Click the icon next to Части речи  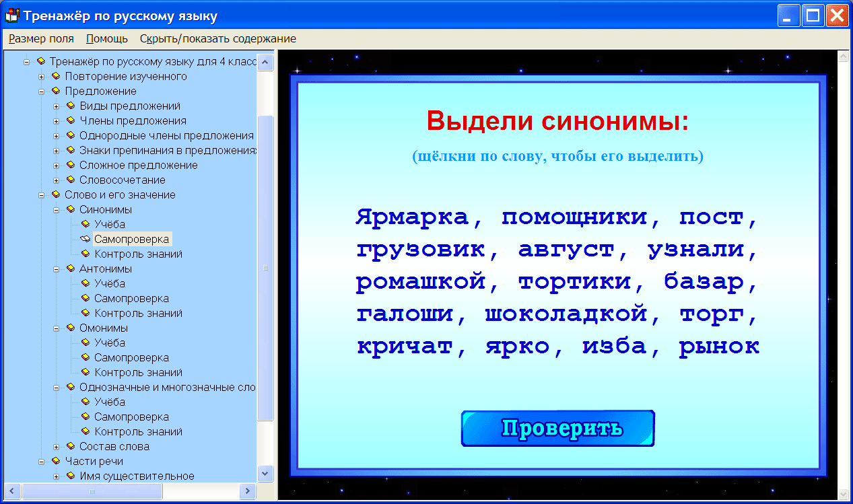click(57, 461)
